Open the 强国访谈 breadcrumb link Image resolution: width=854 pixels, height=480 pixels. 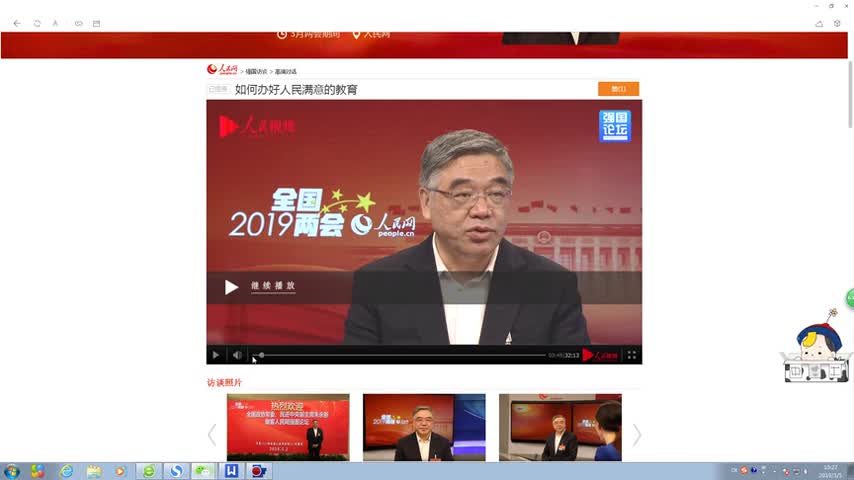coord(256,72)
